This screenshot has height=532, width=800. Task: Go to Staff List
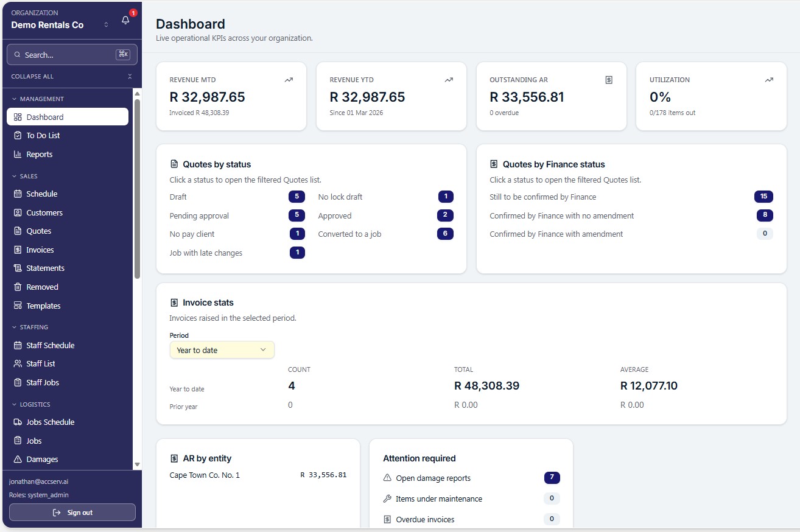tap(68, 363)
